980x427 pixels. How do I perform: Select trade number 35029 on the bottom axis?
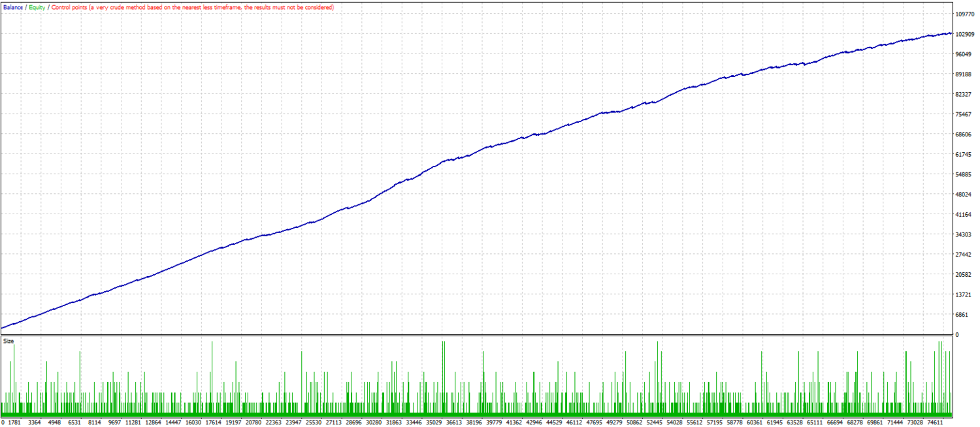tap(434, 422)
